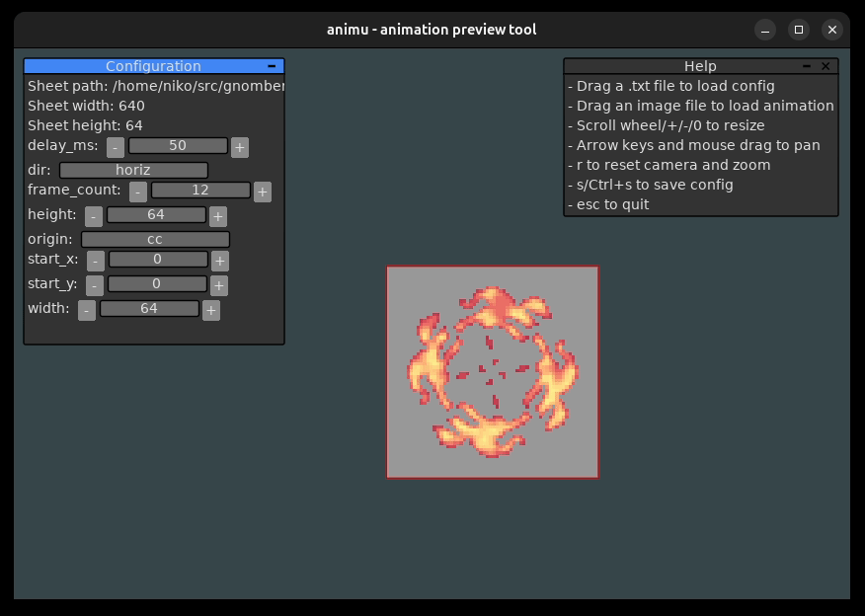Screen dimensions: 865x616
Task: Increase start_x from 0
Action: (x=218, y=259)
